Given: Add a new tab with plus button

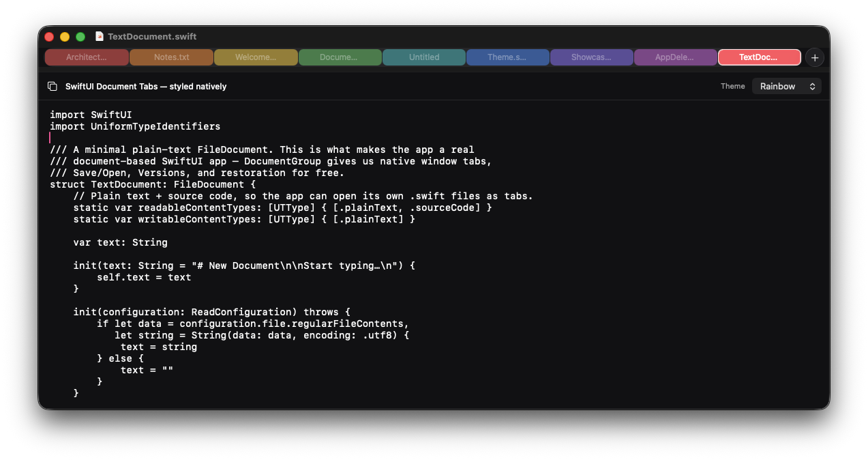Looking at the screenshot, I should tap(815, 57).
